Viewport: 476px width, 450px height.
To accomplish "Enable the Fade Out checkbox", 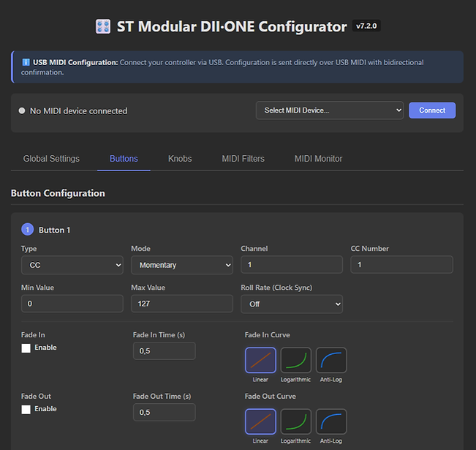I will pos(26,409).
